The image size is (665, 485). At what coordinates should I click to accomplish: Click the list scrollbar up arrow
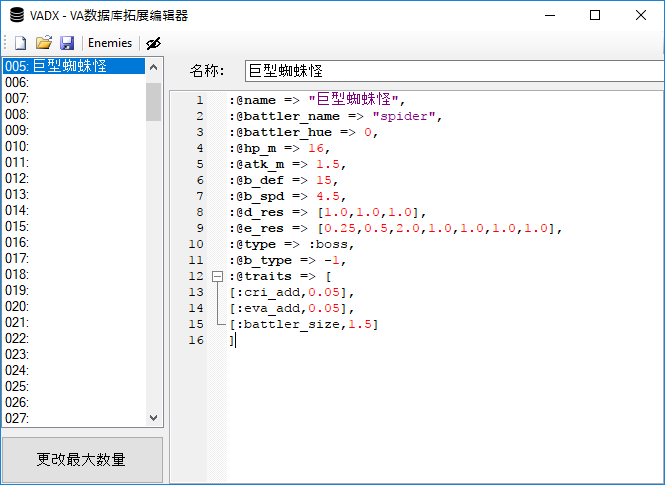click(154, 67)
